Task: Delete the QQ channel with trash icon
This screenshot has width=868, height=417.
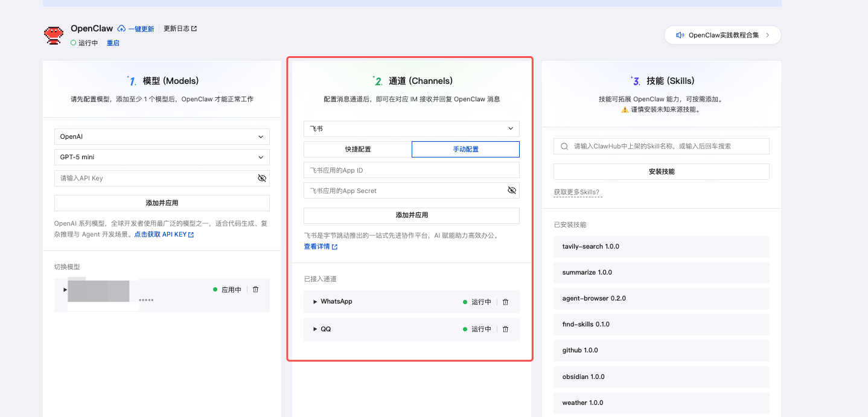Action: click(506, 329)
